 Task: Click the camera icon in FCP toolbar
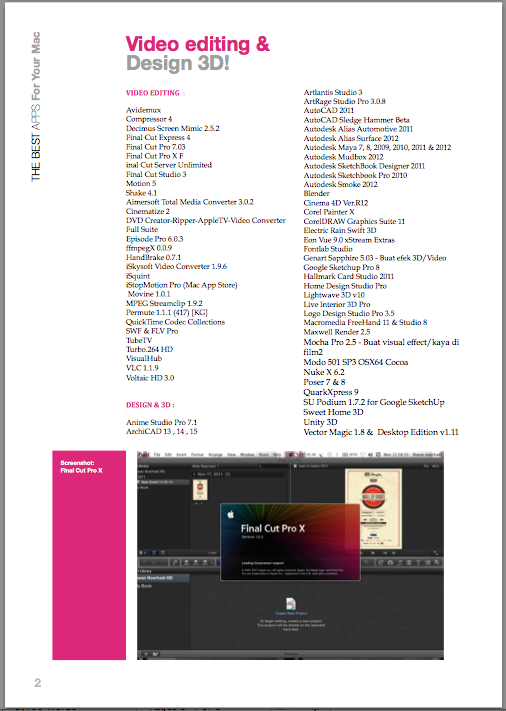(x=390, y=562)
